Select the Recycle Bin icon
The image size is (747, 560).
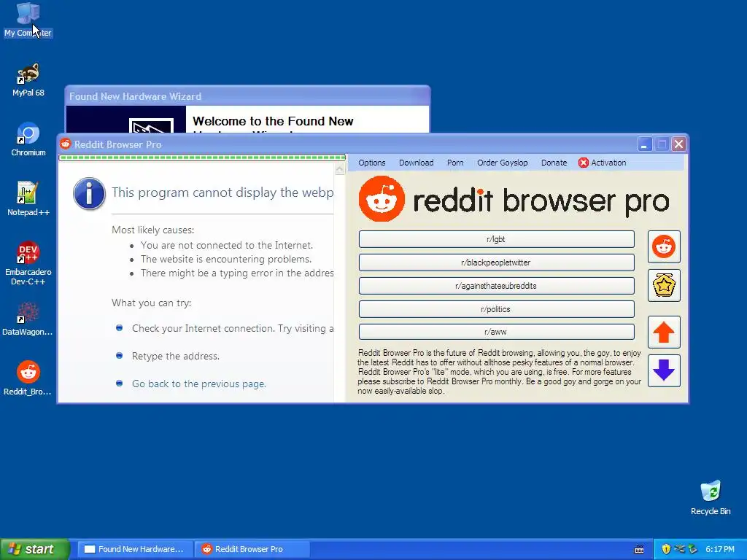pyautogui.click(x=711, y=498)
